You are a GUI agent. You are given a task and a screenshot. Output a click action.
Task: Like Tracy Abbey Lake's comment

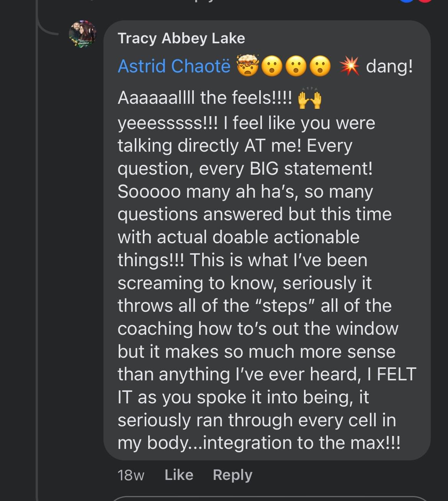(x=179, y=475)
